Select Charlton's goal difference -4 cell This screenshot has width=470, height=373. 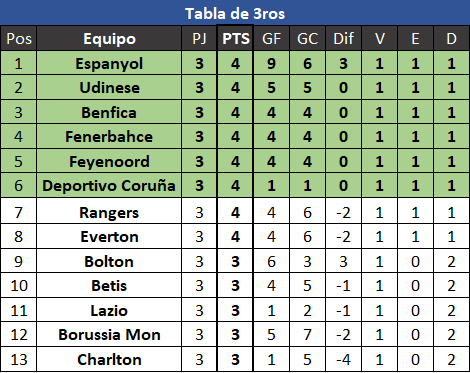click(x=343, y=359)
